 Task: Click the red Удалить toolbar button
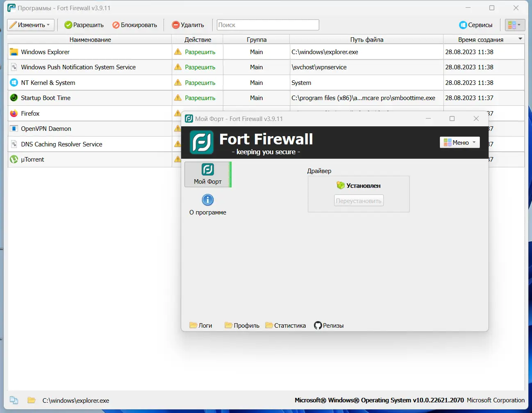coord(188,25)
